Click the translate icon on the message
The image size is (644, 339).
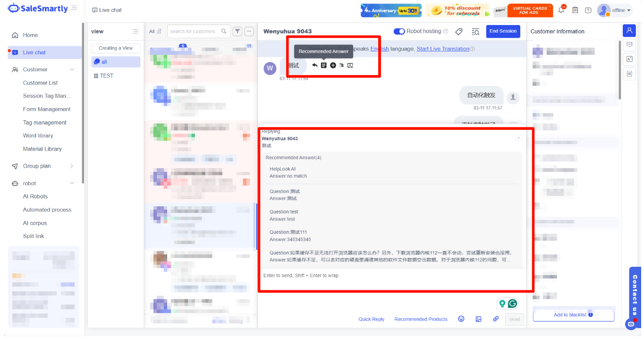(x=341, y=65)
